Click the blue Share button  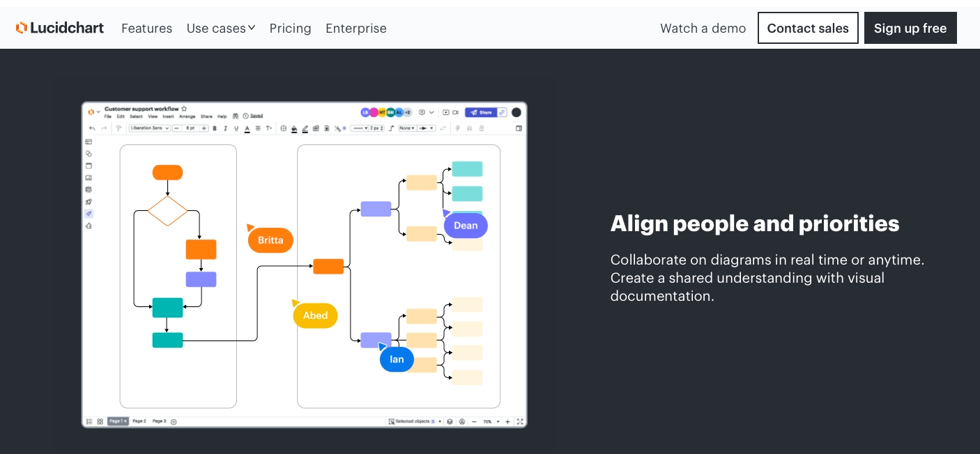click(481, 112)
